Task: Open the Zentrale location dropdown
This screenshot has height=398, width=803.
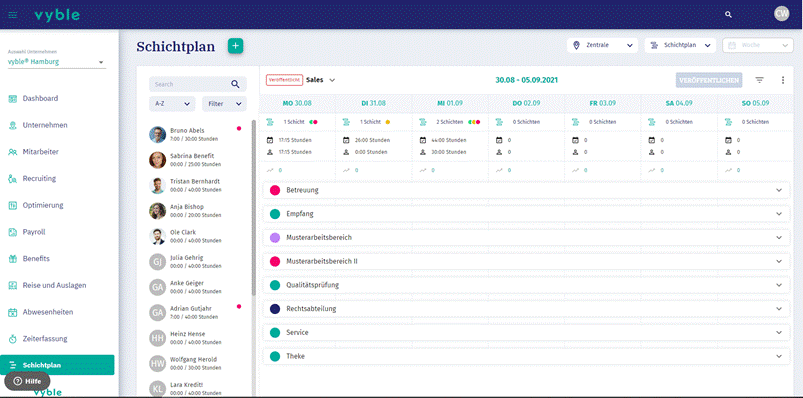Action: coord(602,45)
